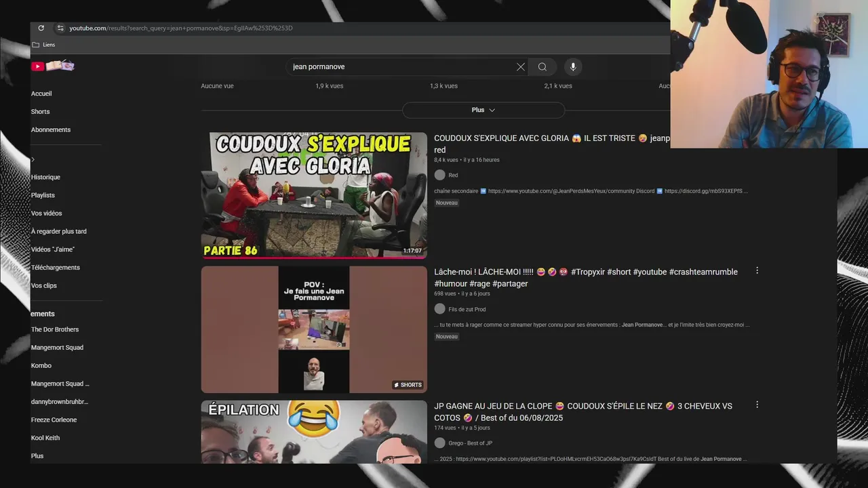Open Fils de zut Prod channel name
This screenshot has width=868, height=488.
467,310
